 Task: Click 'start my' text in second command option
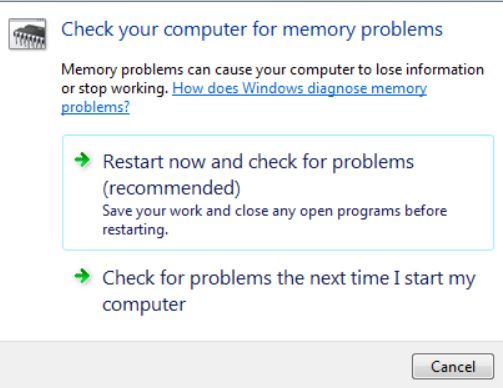pyautogui.click(x=440, y=278)
